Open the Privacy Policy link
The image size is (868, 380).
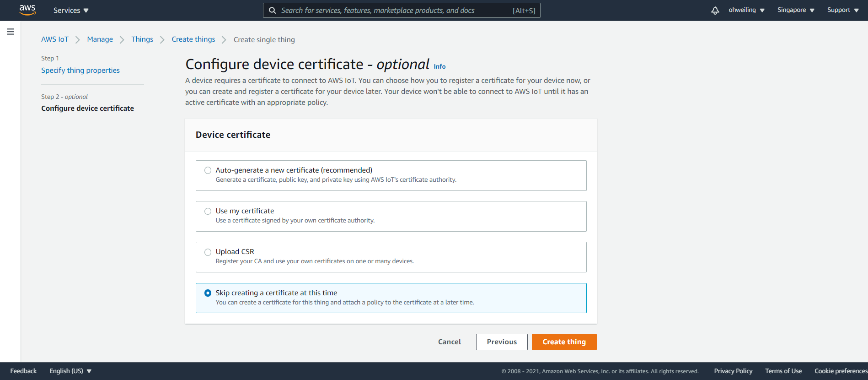pos(733,371)
